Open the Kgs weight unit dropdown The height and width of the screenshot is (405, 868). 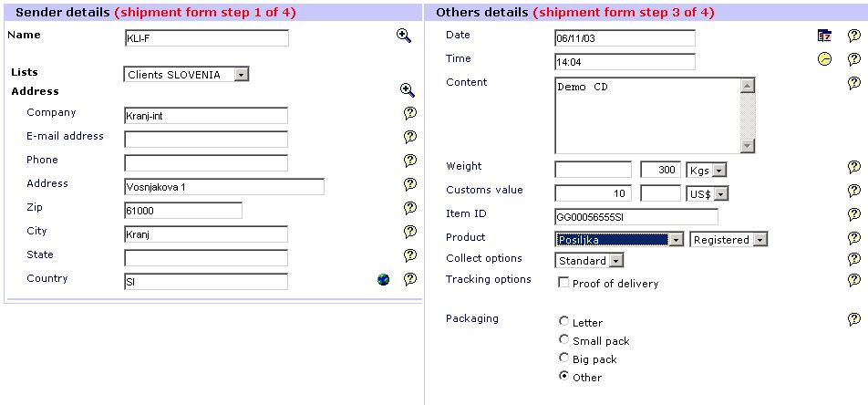coord(707,170)
